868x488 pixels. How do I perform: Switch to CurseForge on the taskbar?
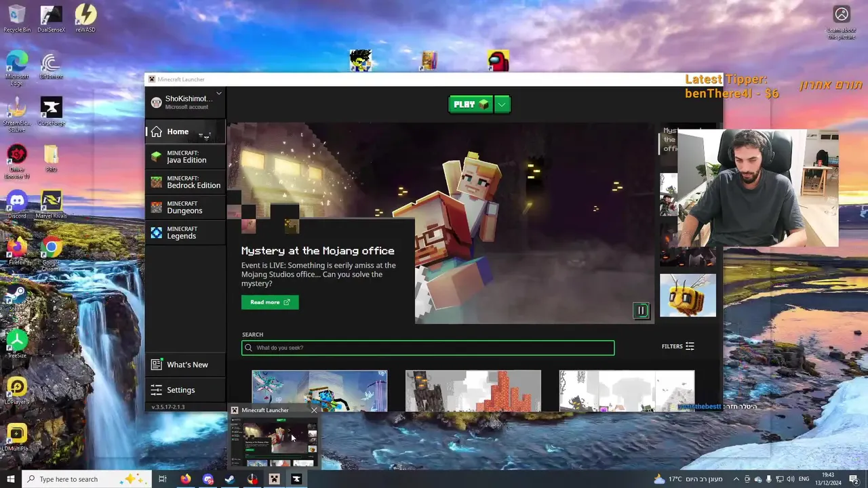pos(296,479)
